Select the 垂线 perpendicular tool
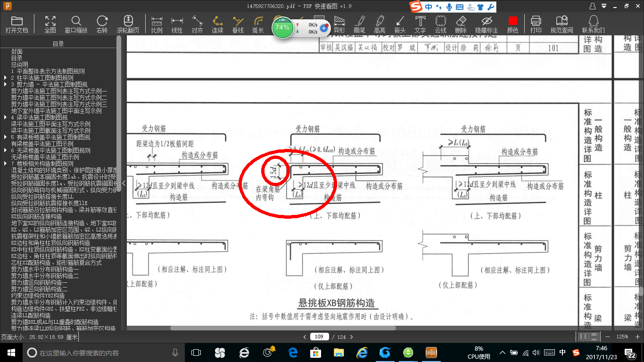The height and width of the screenshot is (362, 644). click(x=238, y=25)
